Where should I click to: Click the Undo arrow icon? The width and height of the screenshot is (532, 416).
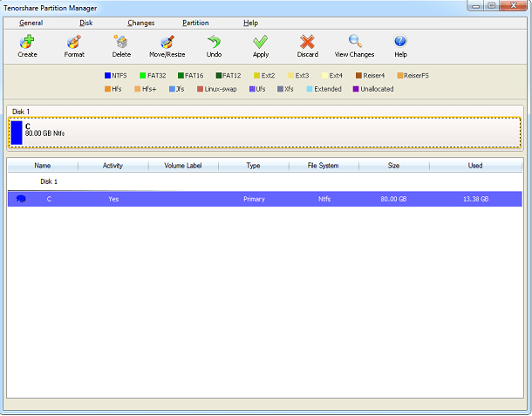[214, 42]
